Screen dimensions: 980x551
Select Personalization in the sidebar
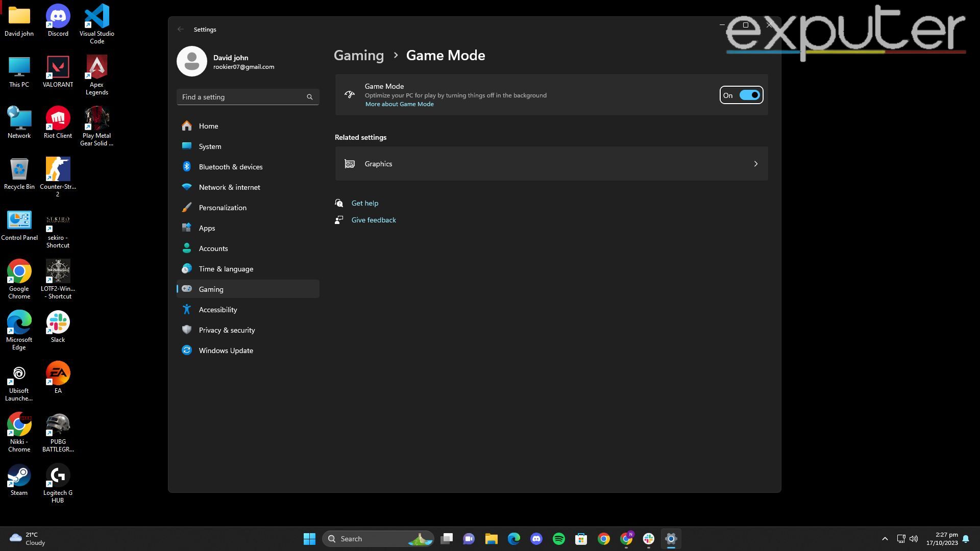point(223,208)
